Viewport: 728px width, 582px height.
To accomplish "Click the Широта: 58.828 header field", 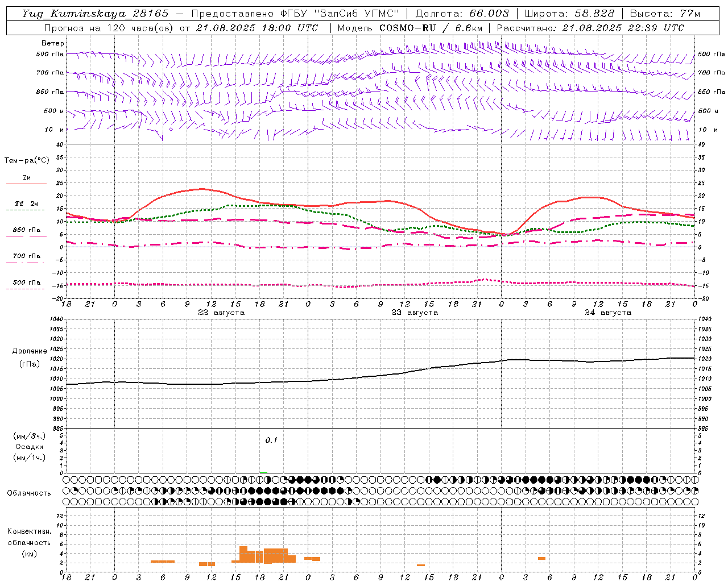I will 569,14.
